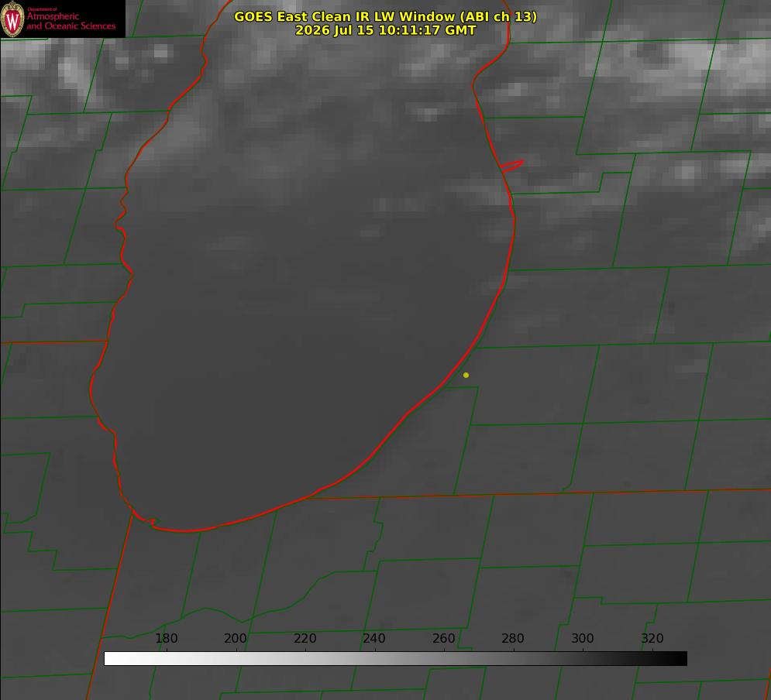Screen dimensions: 771x700
Task: Click the 180 label on the colorbar
Action: 166,638
